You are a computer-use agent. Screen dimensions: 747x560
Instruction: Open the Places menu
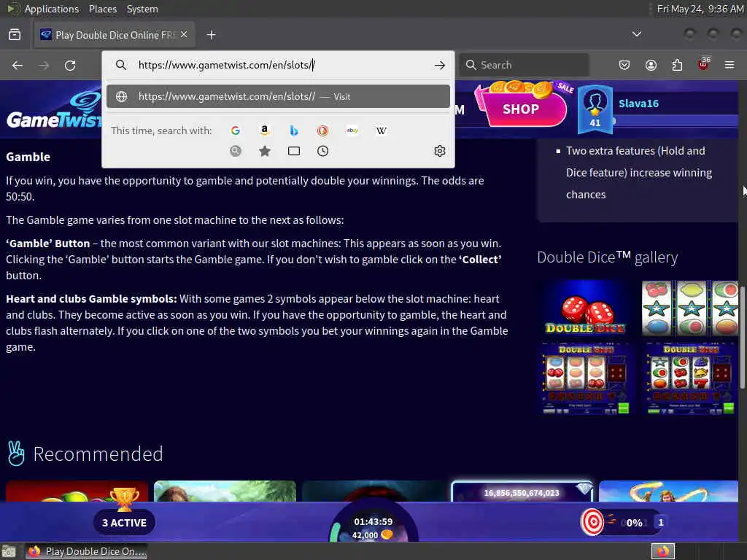point(102,9)
